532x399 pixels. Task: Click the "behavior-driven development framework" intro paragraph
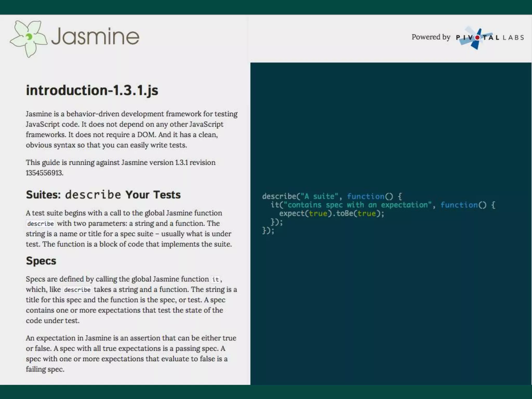[x=131, y=129]
